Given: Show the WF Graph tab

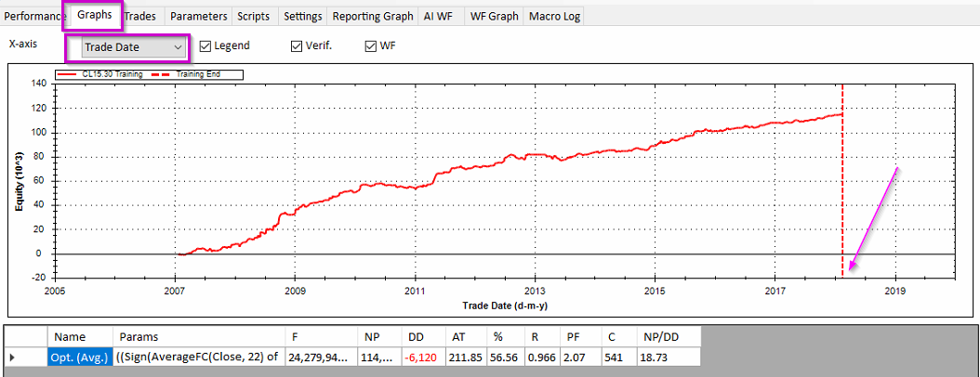Looking at the screenshot, I should 495,16.
